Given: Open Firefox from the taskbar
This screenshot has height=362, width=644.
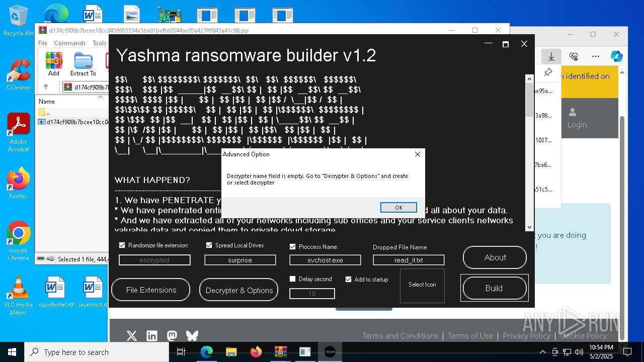Looking at the screenshot, I should pos(256,352).
